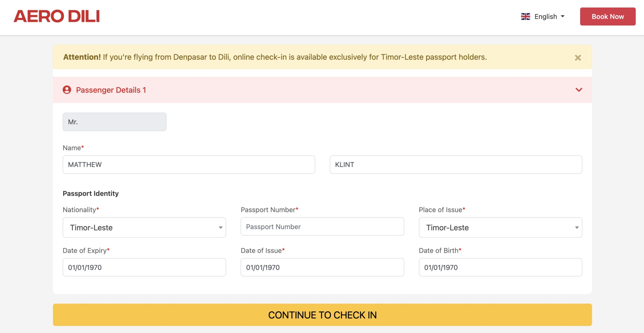This screenshot has height=333, width=644.
Task: Click the Date of Birth field
Action: click(500, 267)
